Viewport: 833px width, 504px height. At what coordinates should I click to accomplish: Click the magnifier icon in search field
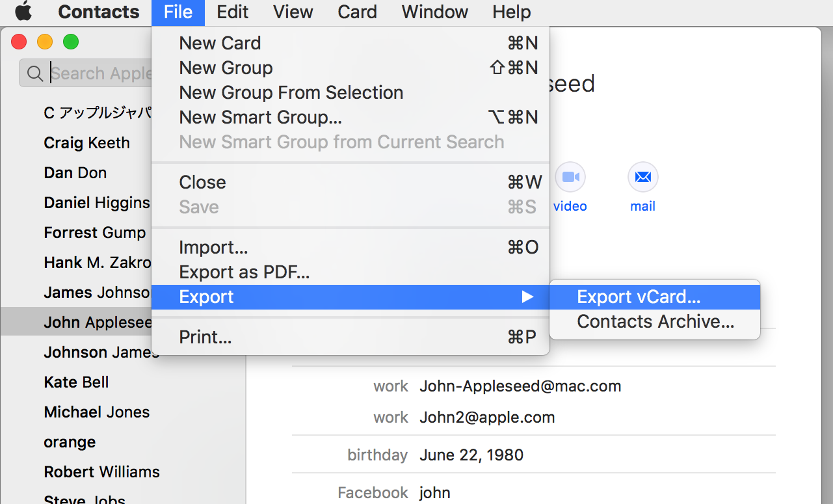click(35, 73)
